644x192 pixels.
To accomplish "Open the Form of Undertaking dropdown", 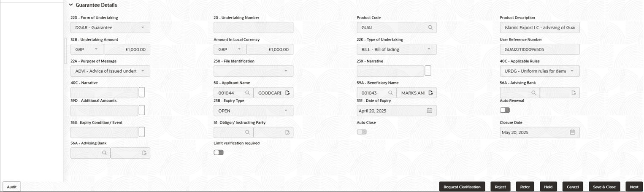I will (x=110, y=27).
